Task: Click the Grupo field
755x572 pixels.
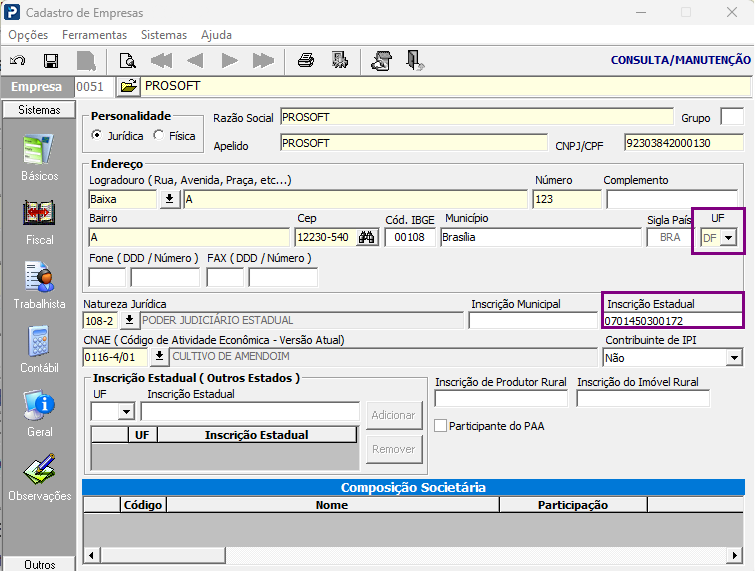Action: (x=732, y=117)
